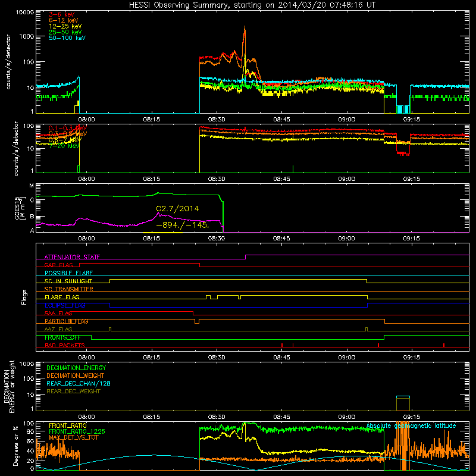Screen dimensions: 476x476
Task: Select the green 7-20 MeV legend label
Action: click(x=64, y=146)
